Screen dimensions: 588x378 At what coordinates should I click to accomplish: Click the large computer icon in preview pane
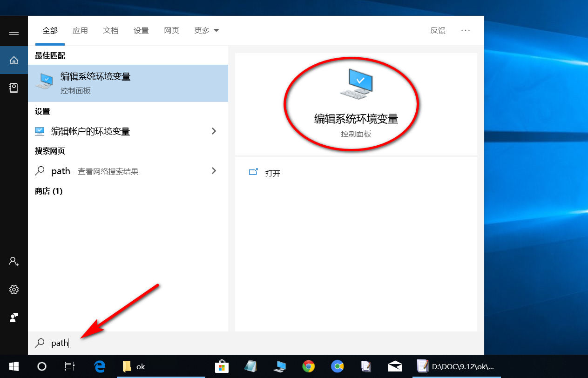pos(357,84)
